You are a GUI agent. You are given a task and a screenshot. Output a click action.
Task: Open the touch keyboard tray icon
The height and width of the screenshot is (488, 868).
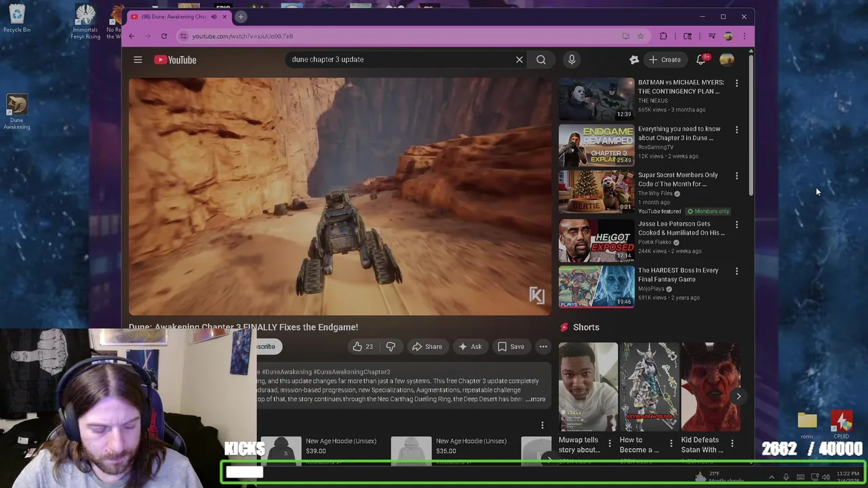coord(800,477)
